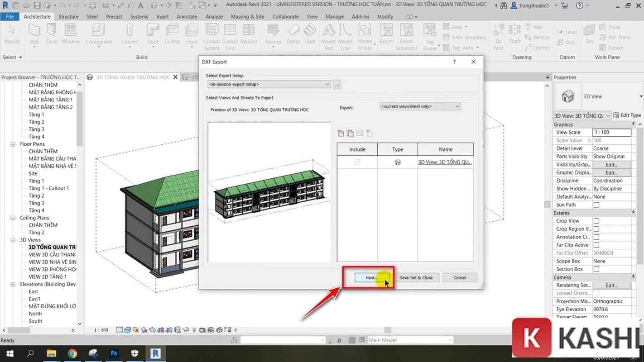Click the Duplicate Set icon in DXF Export
Viewport: 644px width, 362px height.
tap(350, 133)
